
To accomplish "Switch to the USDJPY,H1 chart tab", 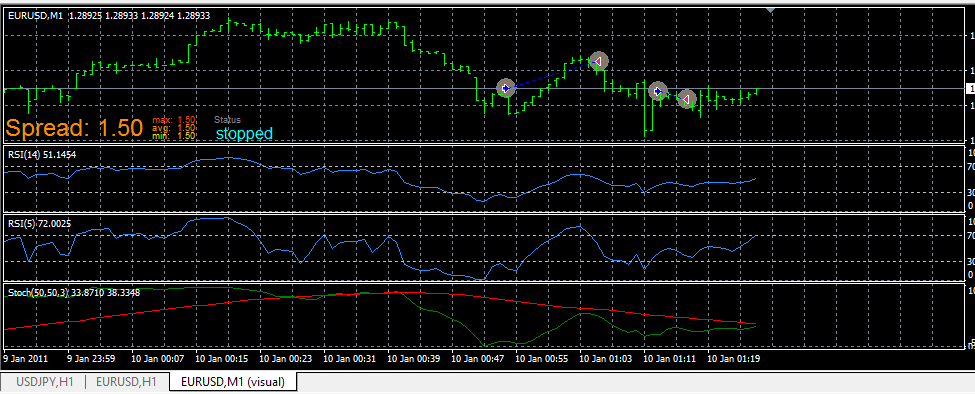I will 44,382.
